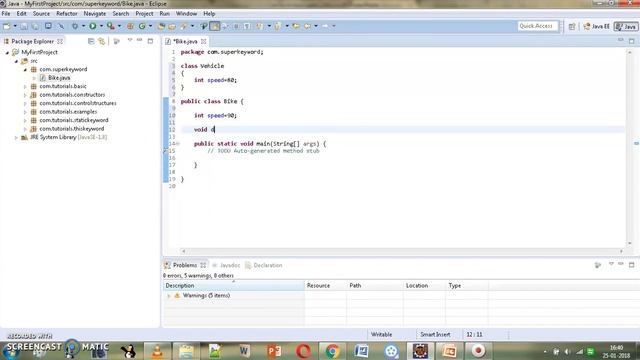Click the Debug bug icon
This screenshot has height=360, width=640.
pyautogui.click(x=75, y=26)
